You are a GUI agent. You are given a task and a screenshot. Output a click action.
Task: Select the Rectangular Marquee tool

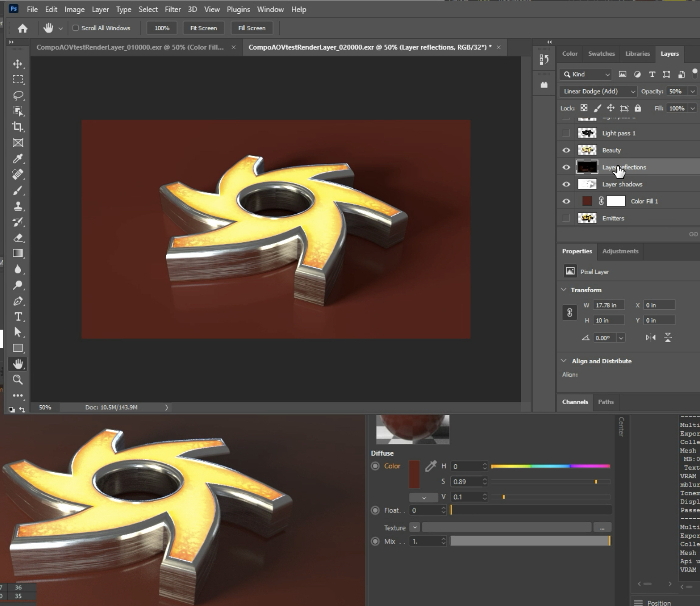17,79
